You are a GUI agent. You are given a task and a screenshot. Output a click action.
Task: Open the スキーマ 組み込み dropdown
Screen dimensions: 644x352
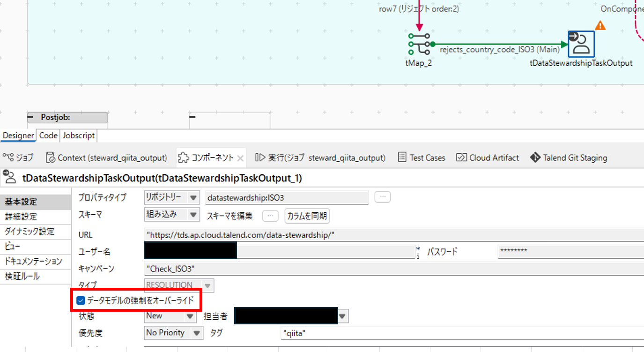172,215
